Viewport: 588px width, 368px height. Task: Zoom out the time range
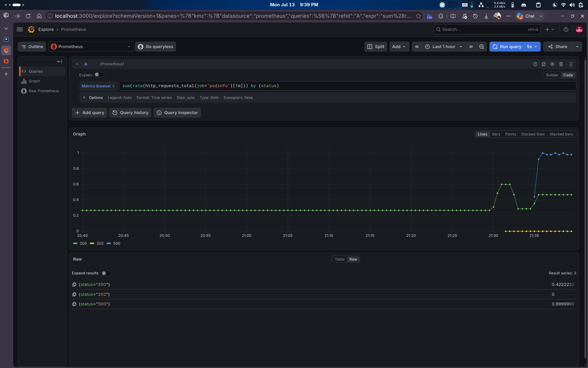point(482,46)
